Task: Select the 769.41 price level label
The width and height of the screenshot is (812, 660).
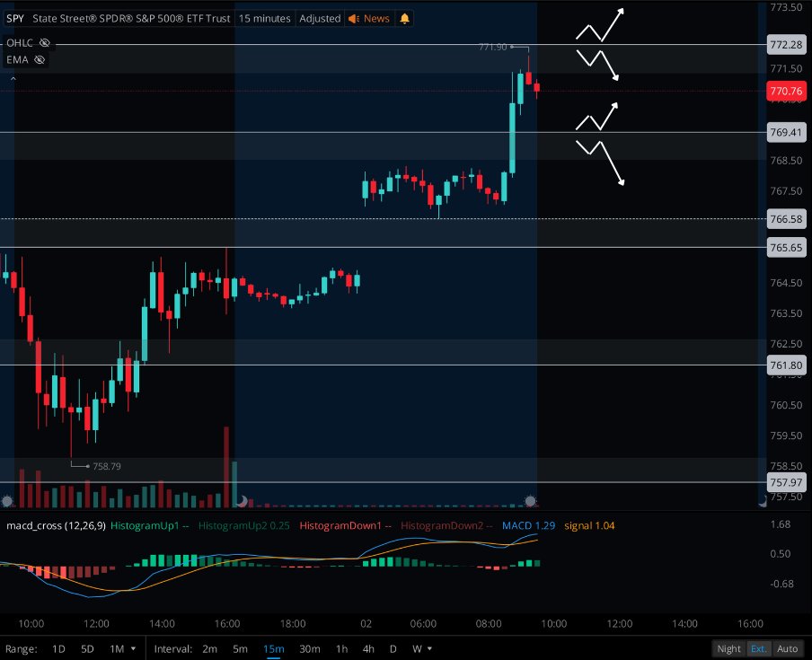Action: (x=786, y=132)
